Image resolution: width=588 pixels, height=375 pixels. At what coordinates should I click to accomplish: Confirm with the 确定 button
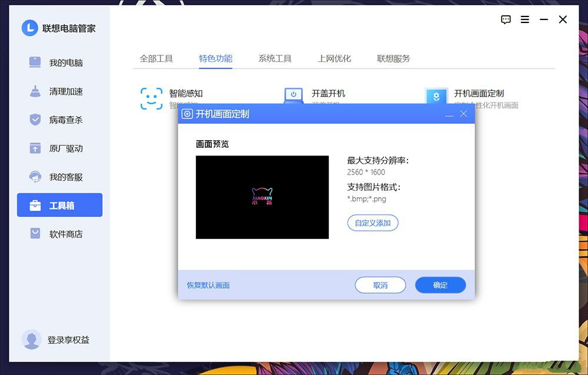(x=440, y=286)
